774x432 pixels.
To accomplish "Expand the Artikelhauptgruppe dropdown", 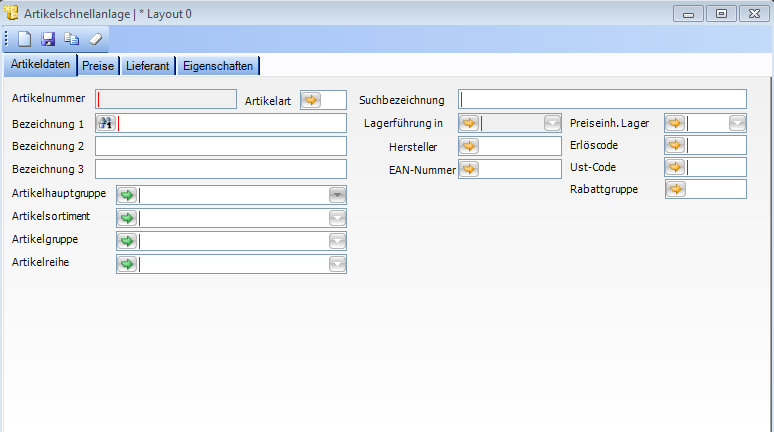I will point(338,194).
